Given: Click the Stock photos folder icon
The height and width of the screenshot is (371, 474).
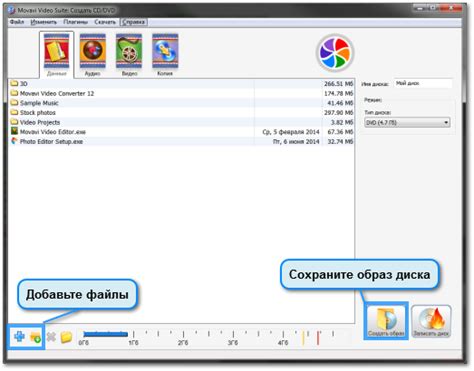Looking at the screenshot, I should point(14,112).
